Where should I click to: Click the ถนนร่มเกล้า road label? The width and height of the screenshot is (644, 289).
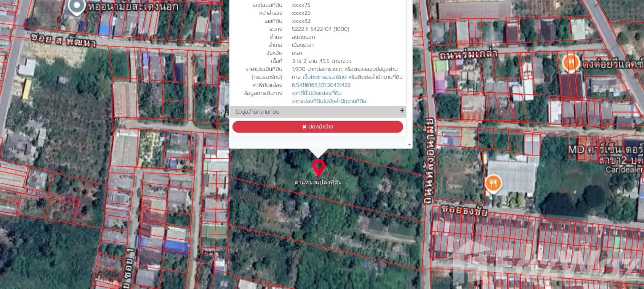pos(468,55)
